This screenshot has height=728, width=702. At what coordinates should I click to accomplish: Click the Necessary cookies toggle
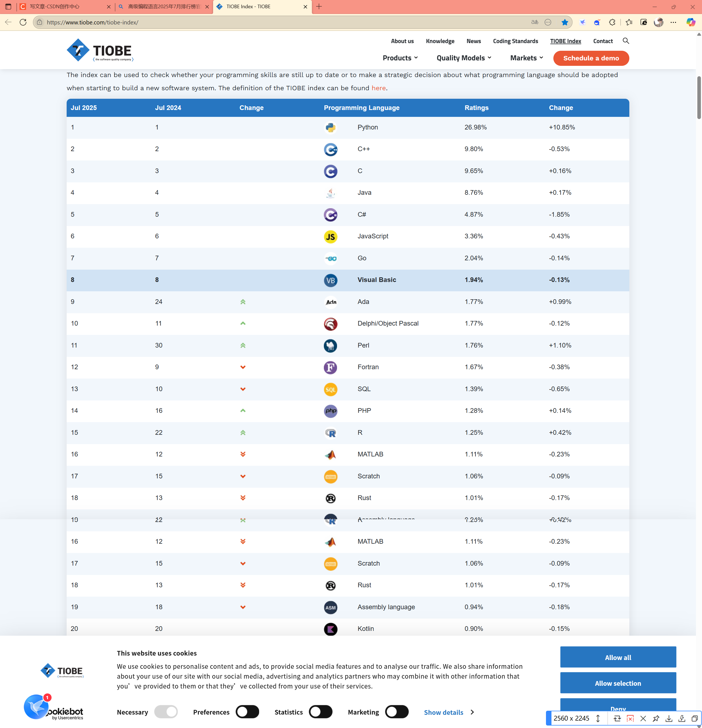(x=166, y=712)
